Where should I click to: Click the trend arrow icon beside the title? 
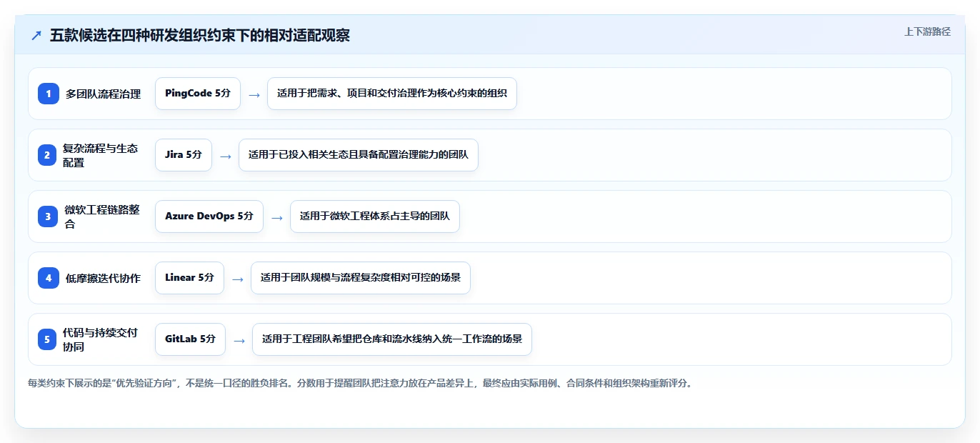(36, 36)
